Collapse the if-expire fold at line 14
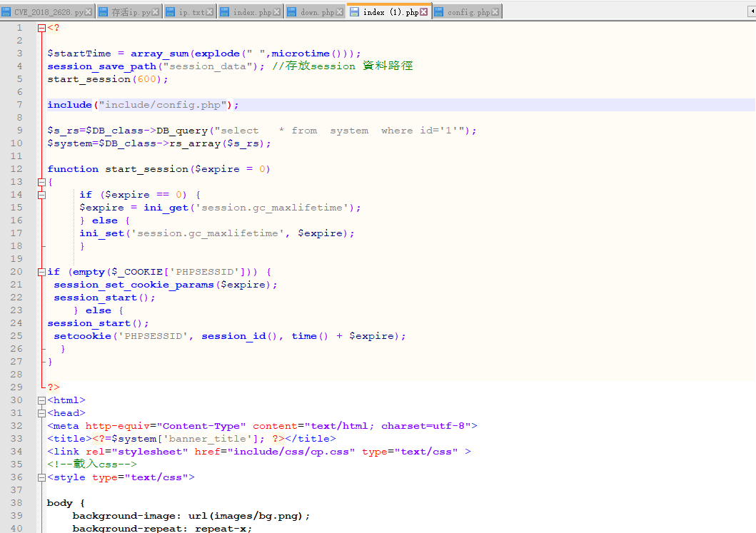This screenshot has width=756, height=533. pyautogui.click(x=42, y=196)
